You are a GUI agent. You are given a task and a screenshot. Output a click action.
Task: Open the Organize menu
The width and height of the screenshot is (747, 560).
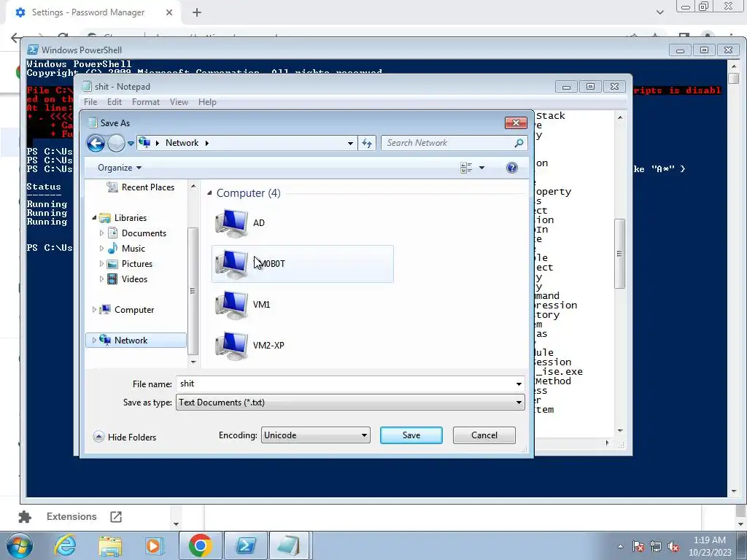(120, 168)
